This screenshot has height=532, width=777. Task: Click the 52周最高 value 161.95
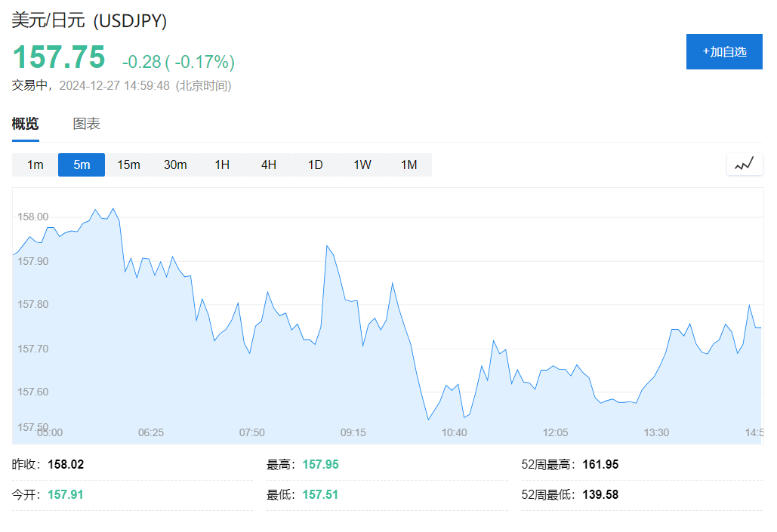(600, 465)
